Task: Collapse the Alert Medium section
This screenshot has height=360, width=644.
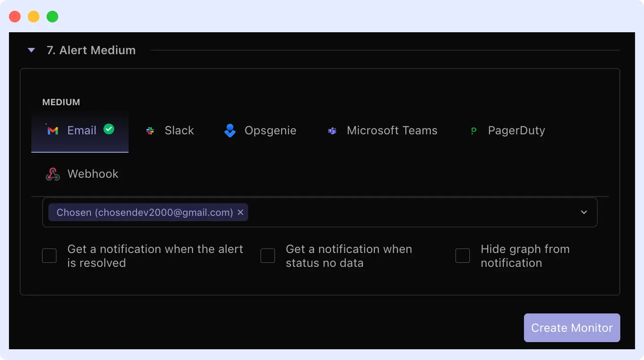Action: (31, 50)
